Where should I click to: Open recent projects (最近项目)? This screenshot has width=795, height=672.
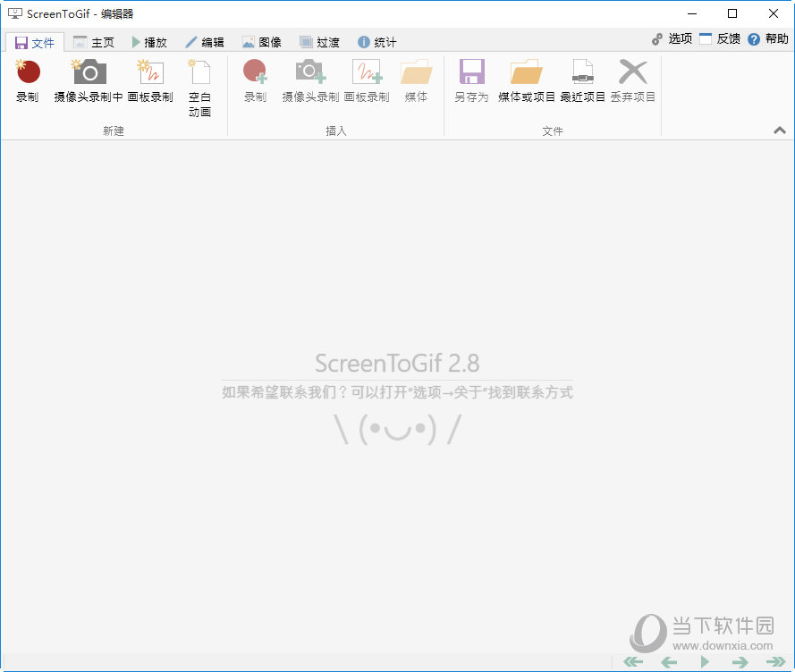coord(582,81)
